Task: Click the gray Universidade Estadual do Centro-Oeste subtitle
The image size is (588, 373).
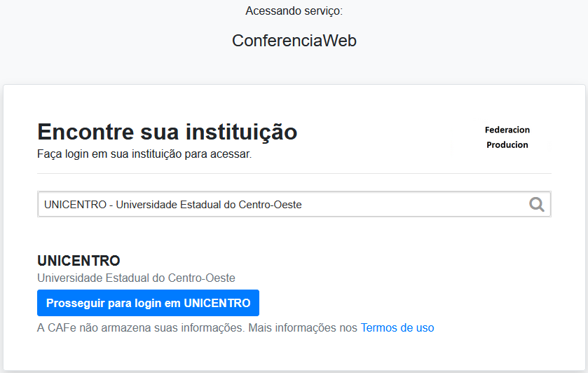Action: (136, 278)
